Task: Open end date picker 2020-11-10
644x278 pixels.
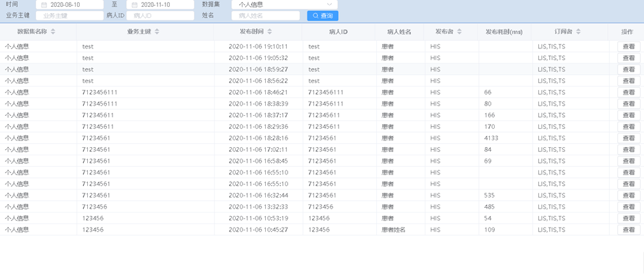Action: (x=160, y=5)
